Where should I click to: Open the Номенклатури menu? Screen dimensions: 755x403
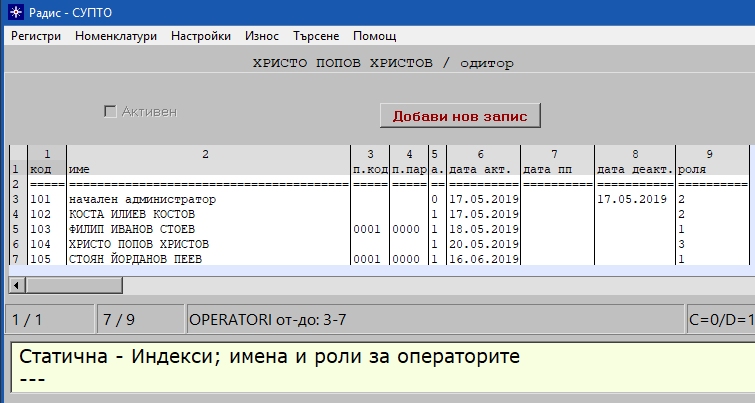click(x=116, y=36)
